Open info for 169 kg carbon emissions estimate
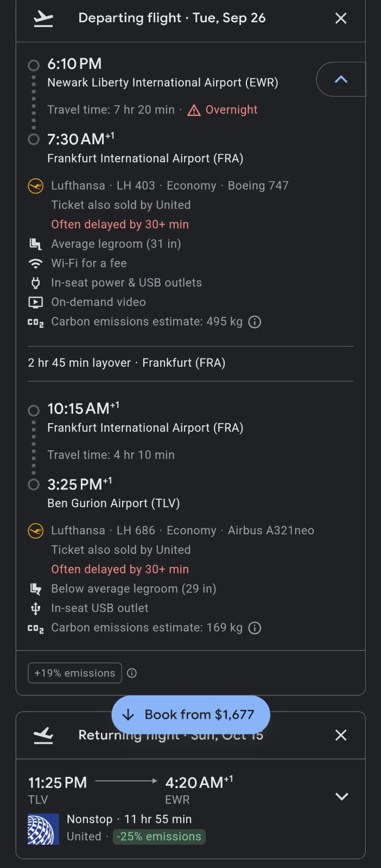 click(x=255, y=628)
